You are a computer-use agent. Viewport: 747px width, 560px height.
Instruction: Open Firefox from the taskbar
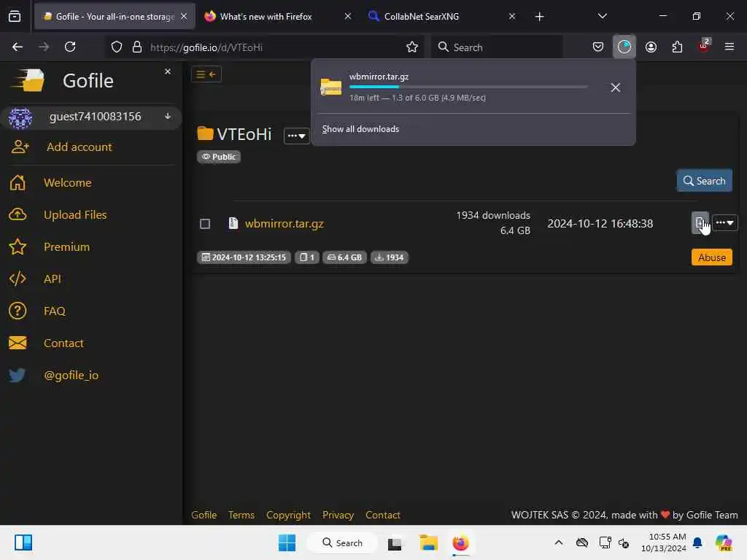[x=461, y=542]
